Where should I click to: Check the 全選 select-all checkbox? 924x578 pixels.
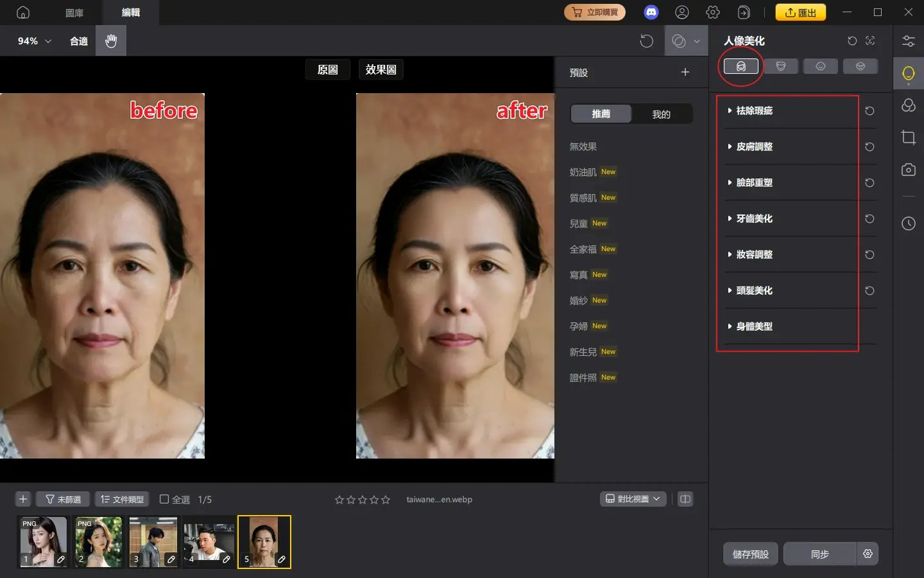[166, 499]
